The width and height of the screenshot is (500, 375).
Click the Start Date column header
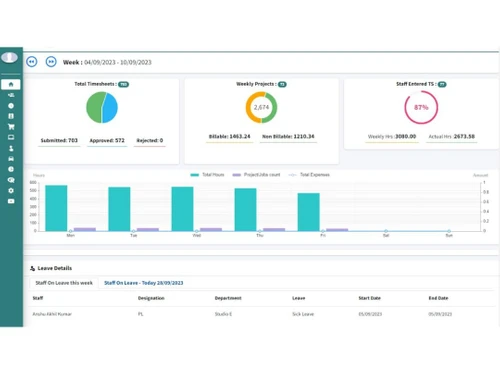coord(369,298)
